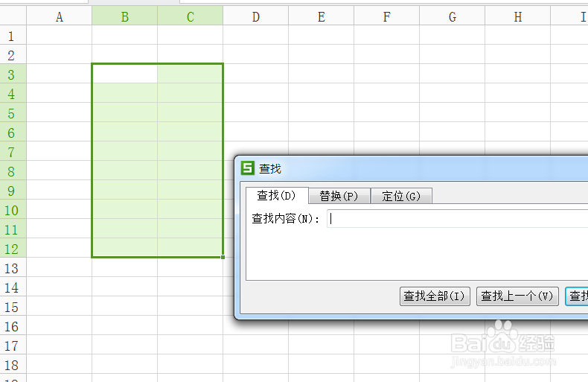
Task: Select column B header
Action: tap(124, 17)
